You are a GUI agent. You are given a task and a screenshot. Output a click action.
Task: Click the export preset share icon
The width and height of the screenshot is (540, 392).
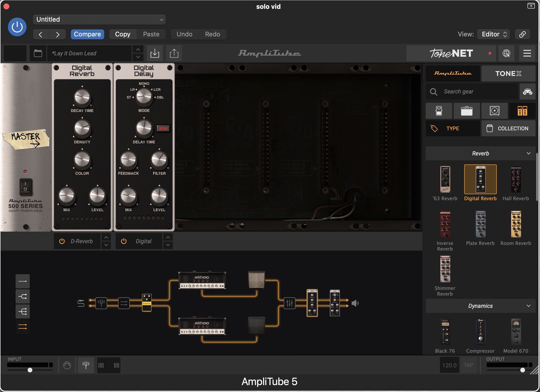[x=174, y=53]
